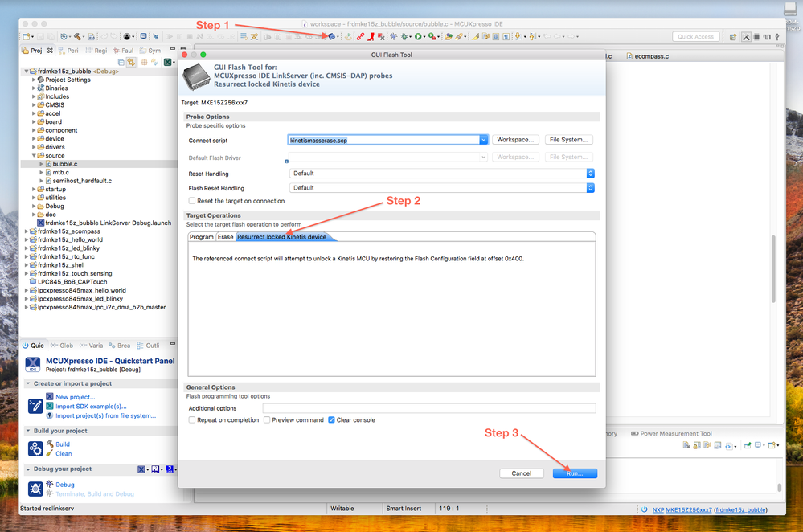Click the Collapse All icon in Project Explorer
Viewport: 803px width, 532px height.
tap(121, 62)
